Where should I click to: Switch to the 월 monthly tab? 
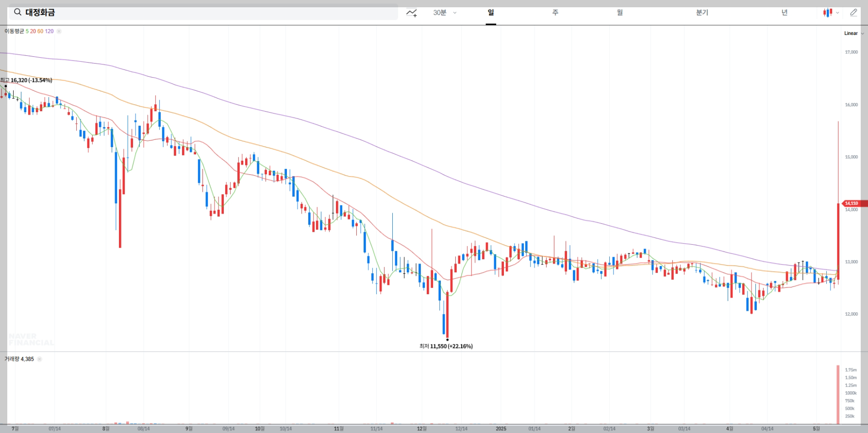coord(620,13)
